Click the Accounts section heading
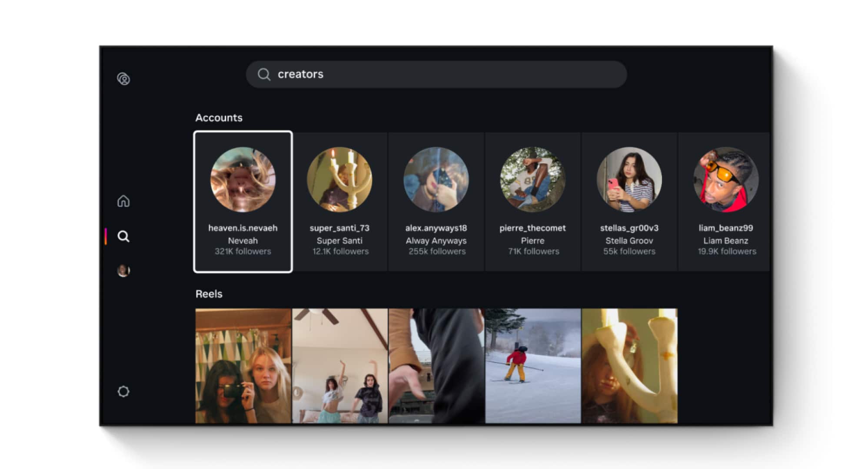Screen dimensions: 868x469 coord(219,118)
